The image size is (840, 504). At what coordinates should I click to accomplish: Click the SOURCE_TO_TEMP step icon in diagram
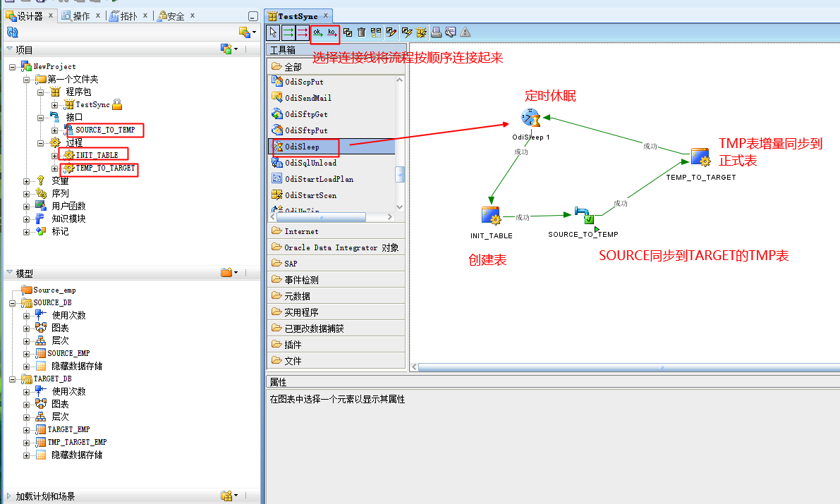coord(585,215)
